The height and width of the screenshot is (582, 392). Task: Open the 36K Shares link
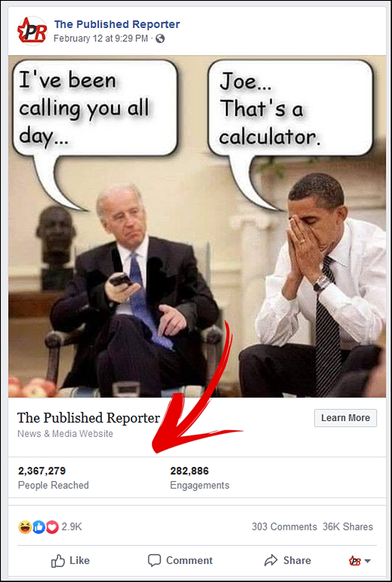[348, 527]
